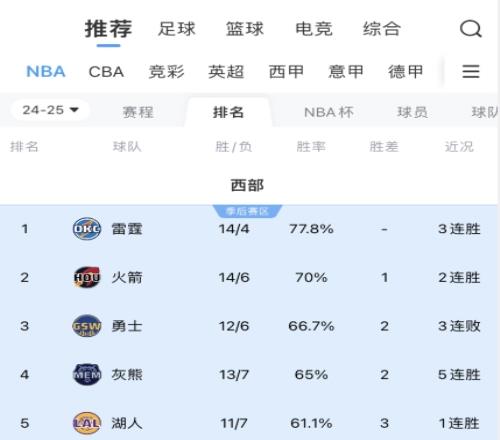Open the NBA杯 sub-tab
This screenshot has height=440, width=500.
coord(329,112)
